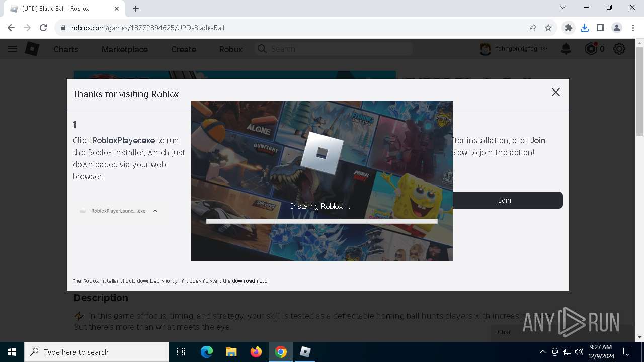644x362 pixels.
Task: Switch to Roblox installer in taskbar
Action: (x=305, y=352)
